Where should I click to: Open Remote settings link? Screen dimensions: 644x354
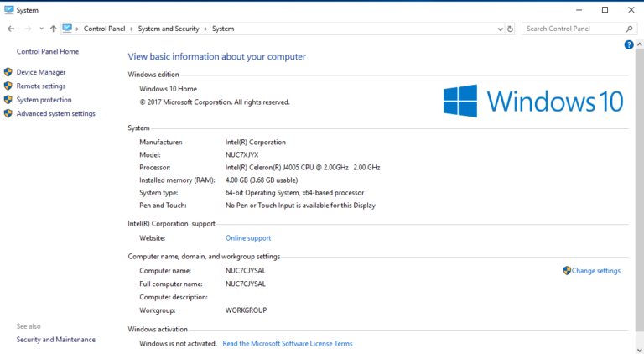41,86
